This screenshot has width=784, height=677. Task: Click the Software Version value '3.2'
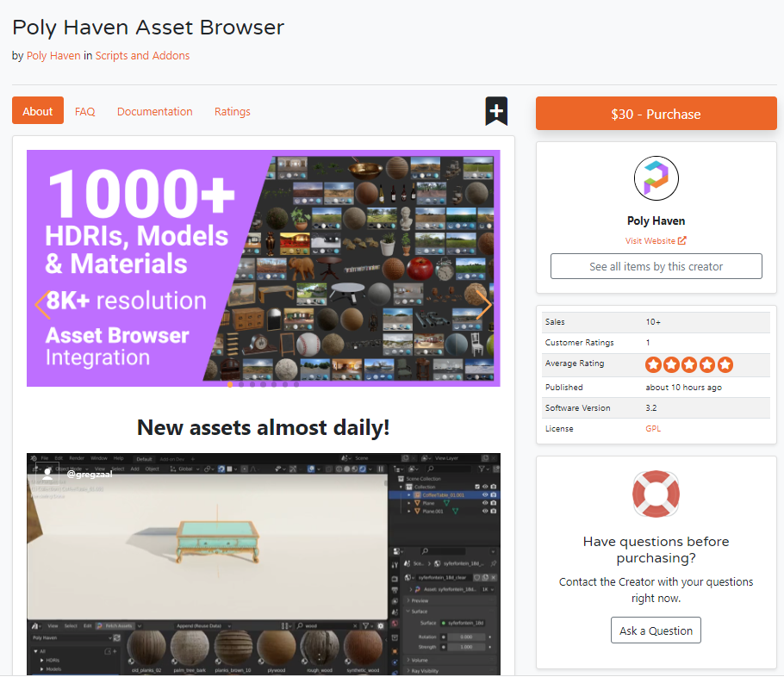(651, 408)
